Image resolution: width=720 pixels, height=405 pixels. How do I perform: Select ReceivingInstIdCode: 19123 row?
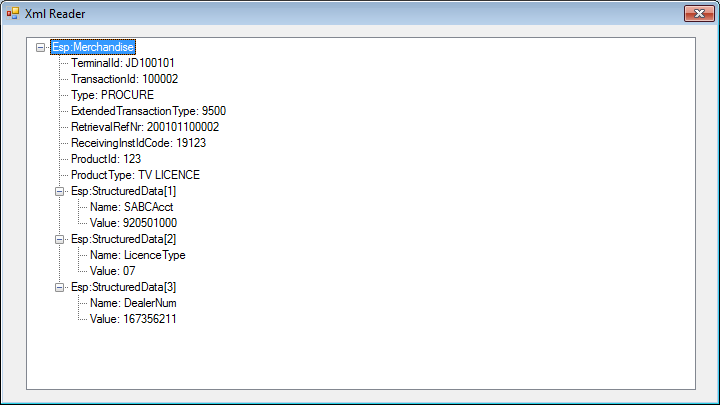tap(138, 143)
